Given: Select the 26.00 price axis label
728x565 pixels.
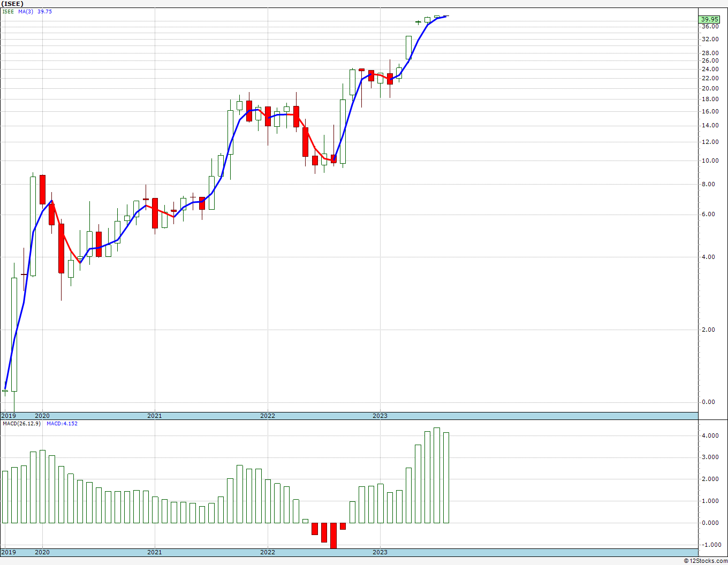Looking at the screenshot, I should coord(710,61).
